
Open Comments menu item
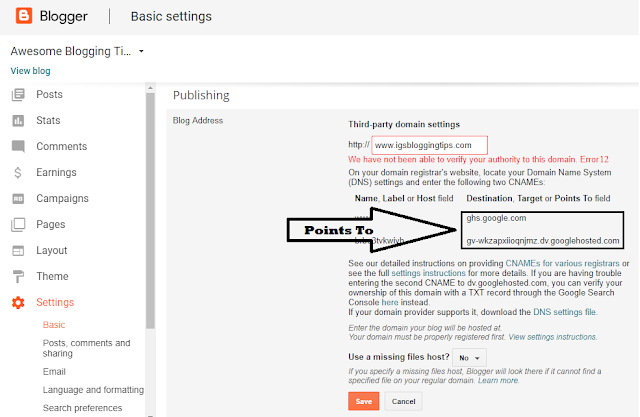point(62,146)
